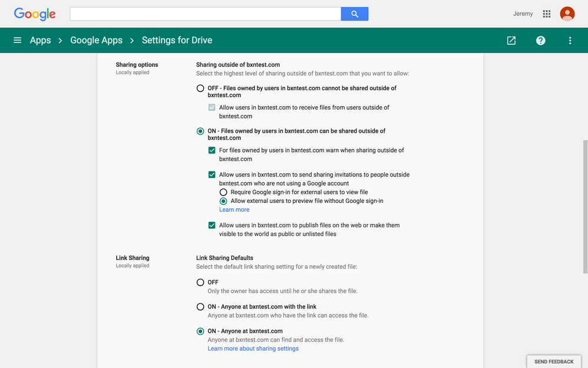Click the Jeremy account name

click(x=523, y=14)
